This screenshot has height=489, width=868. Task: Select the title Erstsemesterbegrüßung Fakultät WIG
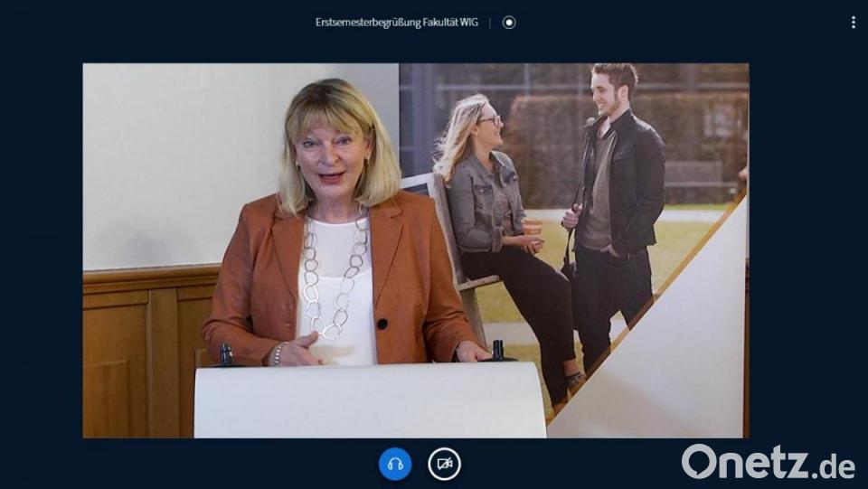[396, 23]
